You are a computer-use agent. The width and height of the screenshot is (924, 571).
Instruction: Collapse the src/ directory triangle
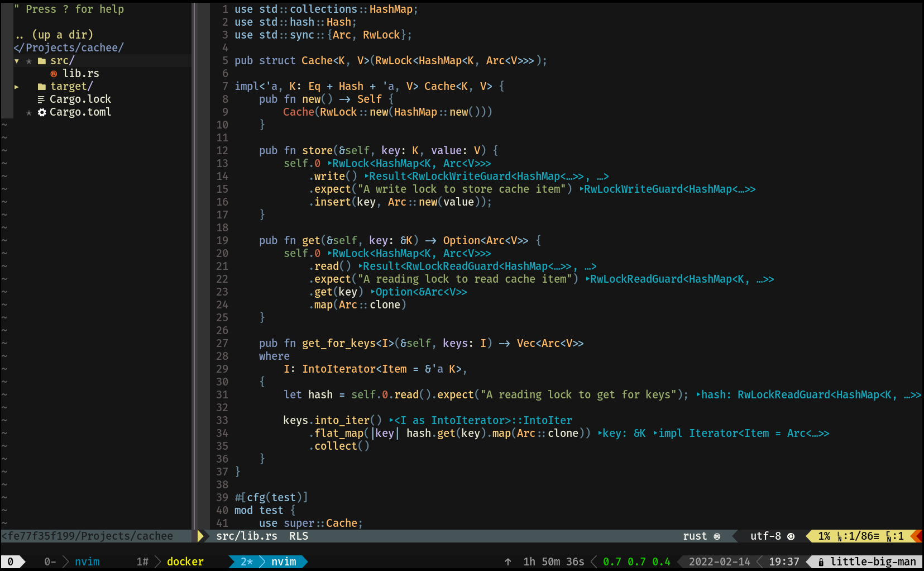tap(16, 61)
